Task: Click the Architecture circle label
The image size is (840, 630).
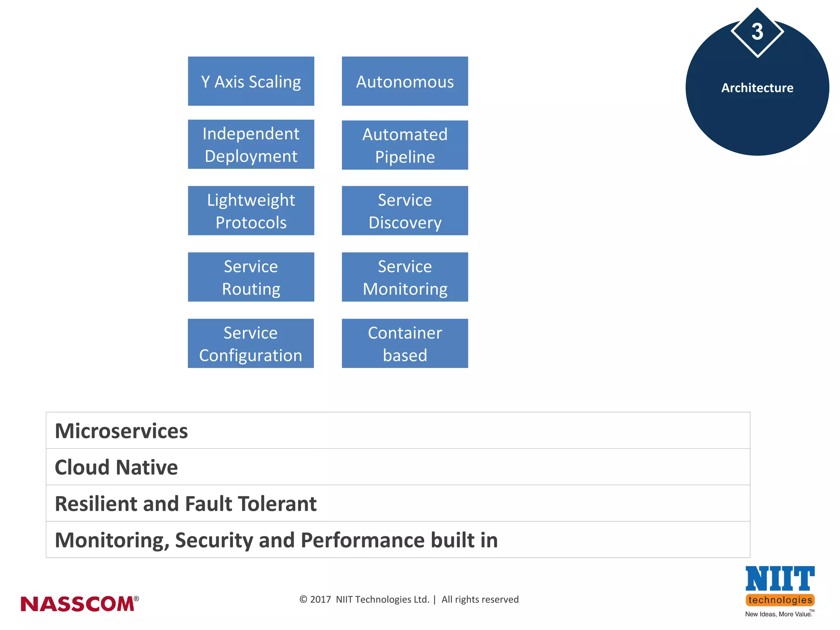Action: [757, 88]
